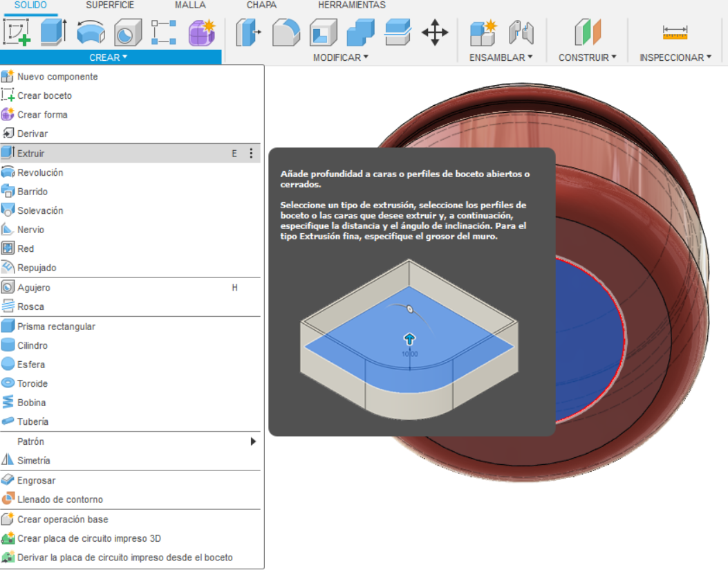Image resolution: width=728 pixels, height=586 pixels.
Task: Create a Tubería feature
Action: 131,422
